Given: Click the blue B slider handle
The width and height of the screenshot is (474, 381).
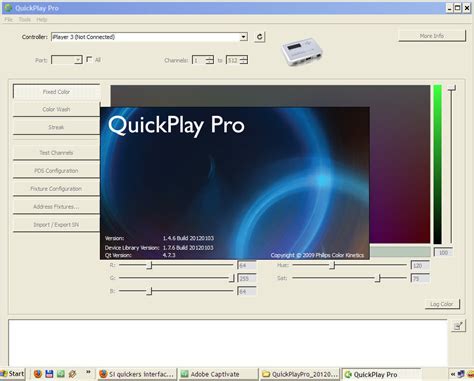Looking at the screenshot, I should coord(150,291).
